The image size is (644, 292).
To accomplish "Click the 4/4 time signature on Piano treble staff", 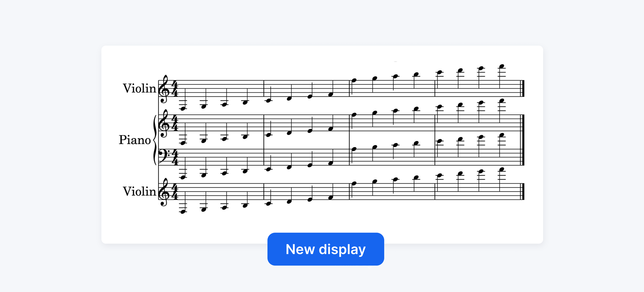I will pyautogui.click(x=175, y=123).
